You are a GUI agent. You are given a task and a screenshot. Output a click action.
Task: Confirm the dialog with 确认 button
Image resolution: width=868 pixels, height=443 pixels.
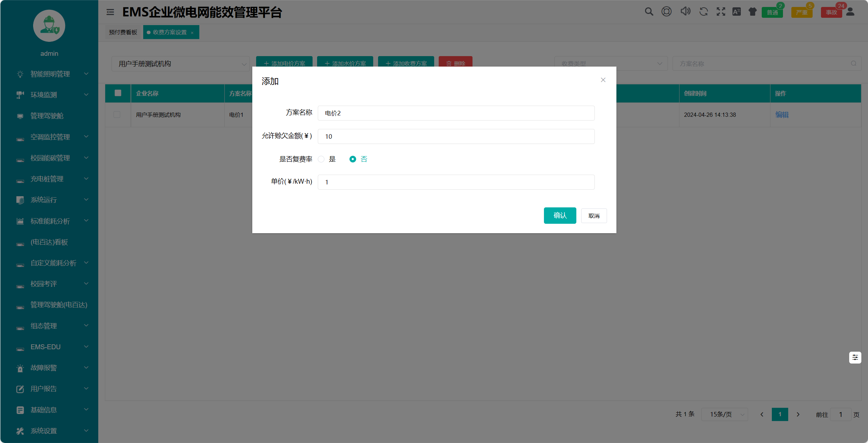click(560, 215)
